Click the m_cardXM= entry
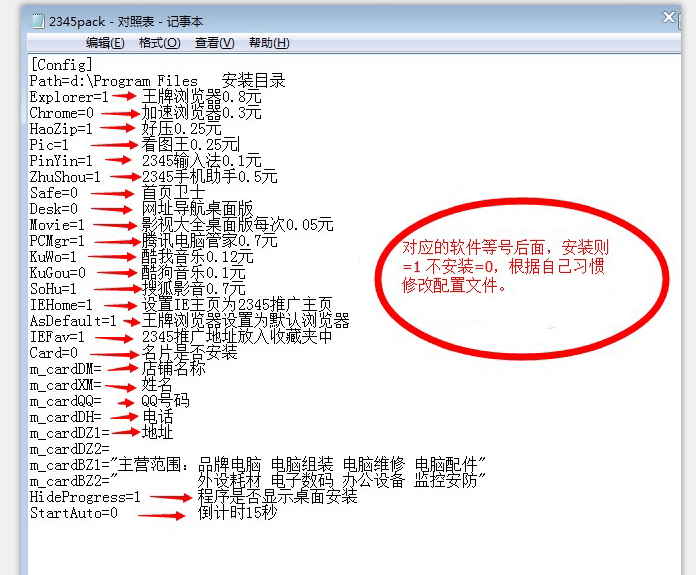Screen dimensions: 696x575 [66, 385]
